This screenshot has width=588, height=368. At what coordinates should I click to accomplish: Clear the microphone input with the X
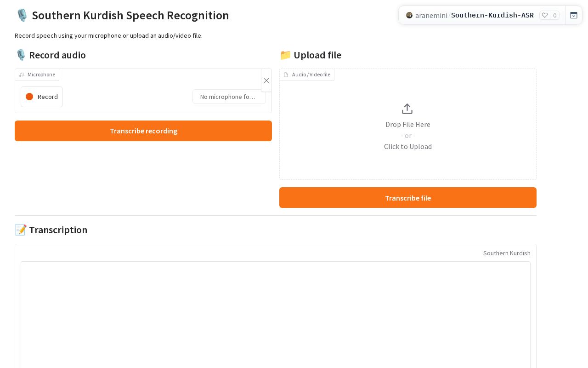[266, 80]
